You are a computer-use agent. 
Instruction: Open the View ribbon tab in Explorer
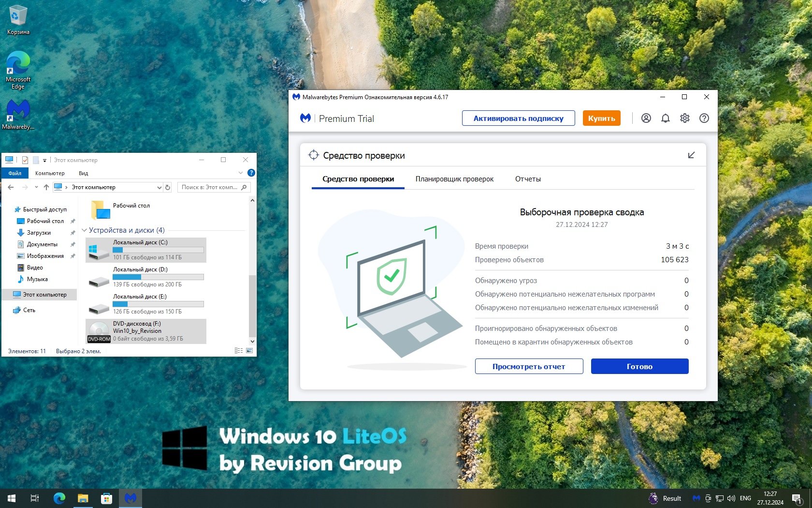pos(83,173)
